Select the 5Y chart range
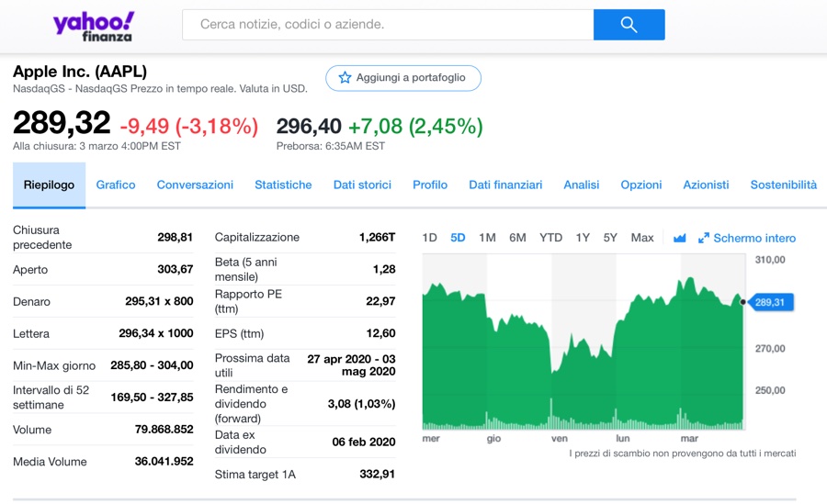This screenshot has height=504, width=827. pyautogui.click(x=610, y=238)
